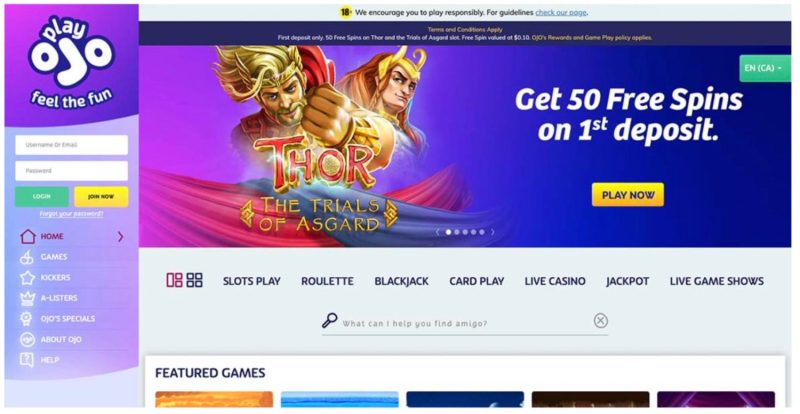Advance banner with next carousel arrow
The width and height of the screenshot is (800, 414).
pyautogui.click(x=492, y=232)
